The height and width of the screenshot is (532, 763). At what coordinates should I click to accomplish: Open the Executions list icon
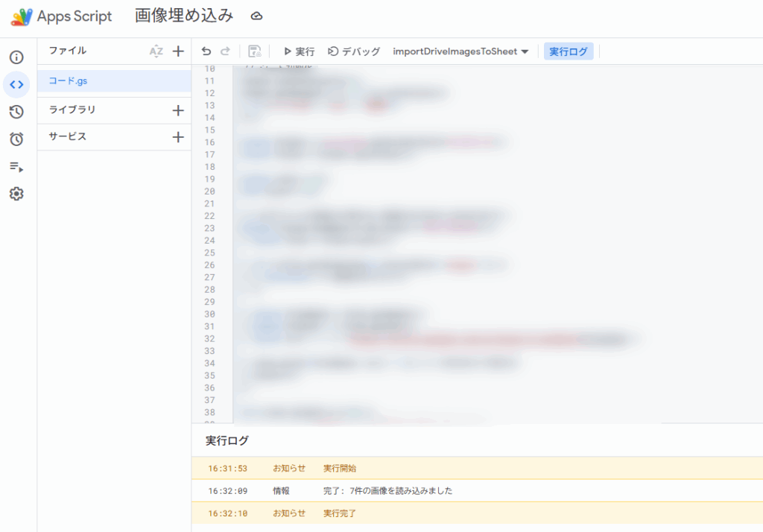coord(16,167)
